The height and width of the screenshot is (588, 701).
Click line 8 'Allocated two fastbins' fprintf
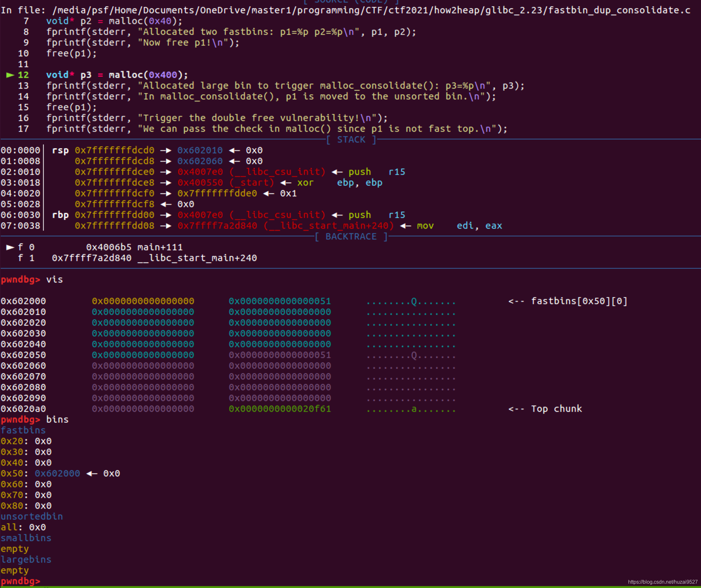tap(231, 32)
